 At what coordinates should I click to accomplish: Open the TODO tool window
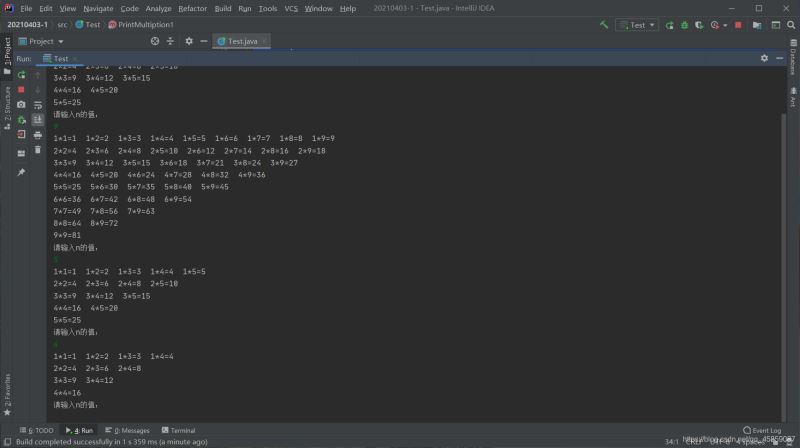(x=37, y=430)
